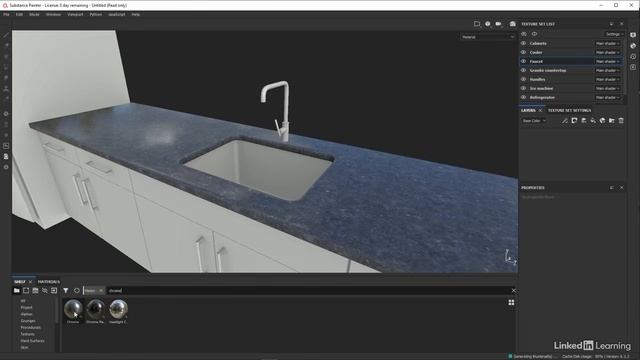This screenshot has width=640, height=360.
Task: Click the circle icon beside Shelf filter
Action: (x=76, y=290)
